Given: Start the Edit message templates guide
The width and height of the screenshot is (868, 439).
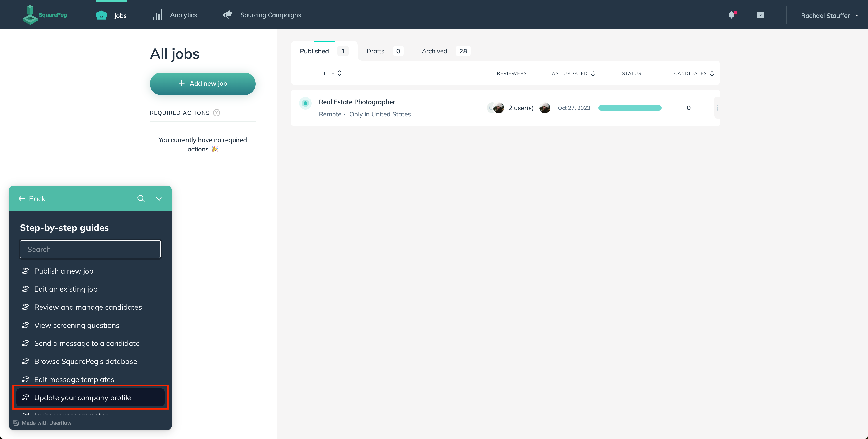Looking at the screenshot, I should coord(90,379).
